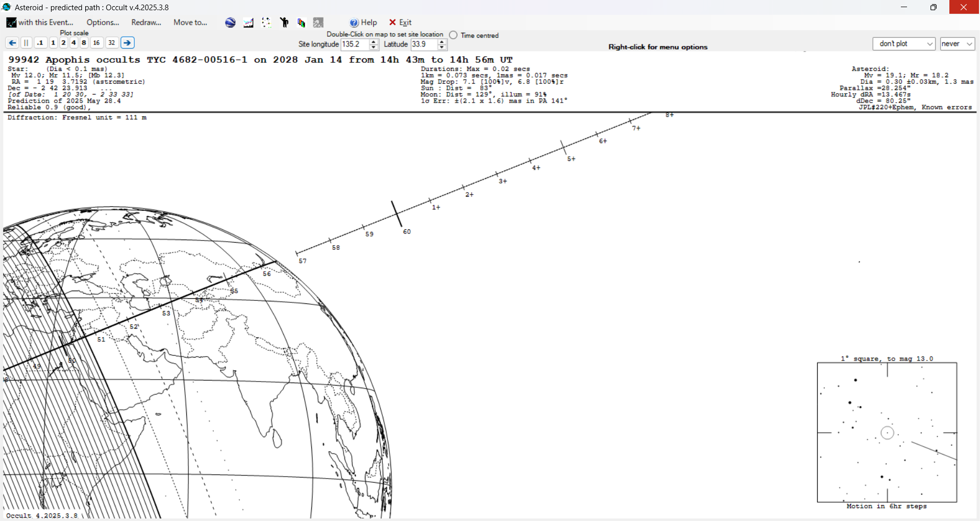Click the '1° square, to mag 13.0' caption
This screenshot has width=980, height=521.
(887, 359)
